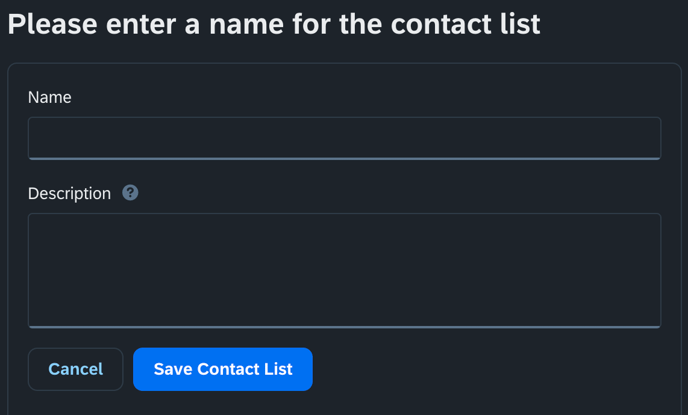The image size is (688, 415).
Task: Focus the Name text input field
Action: click(344, 138)
